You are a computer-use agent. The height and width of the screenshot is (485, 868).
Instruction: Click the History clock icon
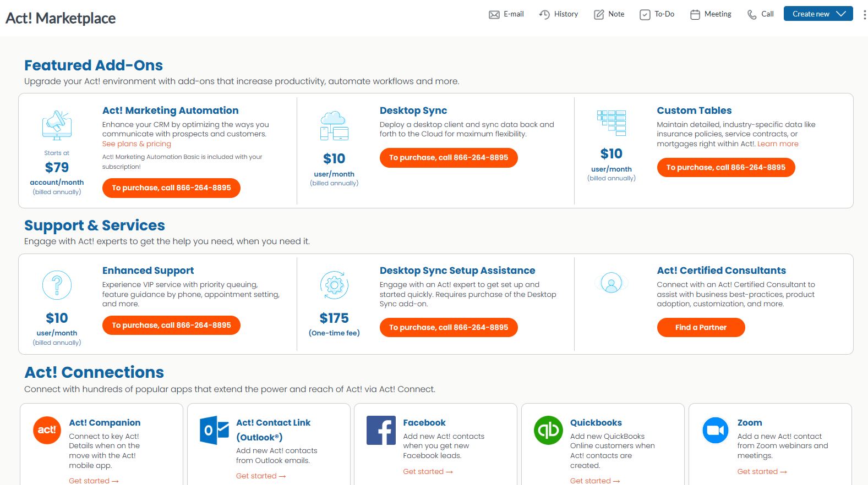coord(544,14)
